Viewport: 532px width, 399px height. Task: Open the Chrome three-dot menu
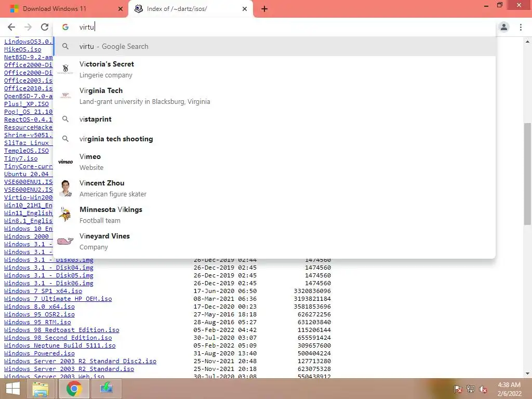pyautogui.click(x=521, y=27)
